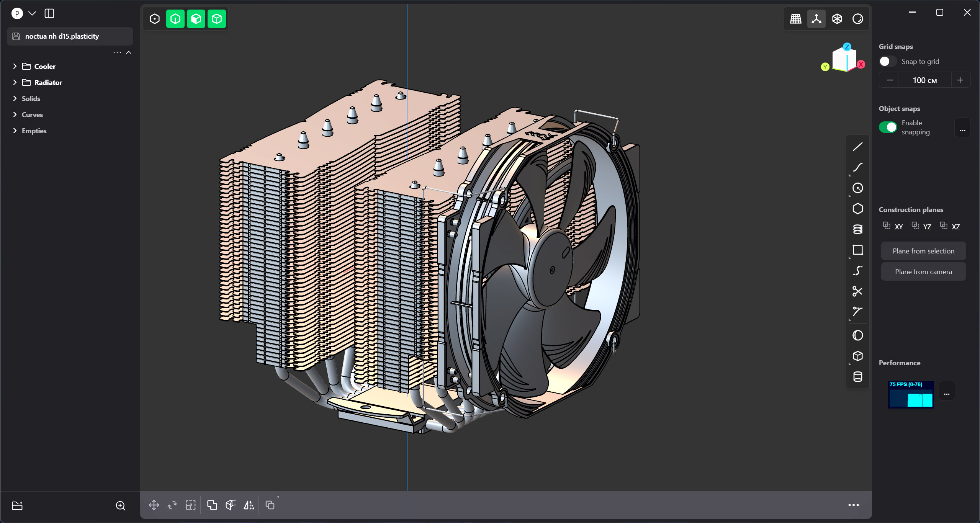Image resolution: width=980 pixels, height=523 pixels.
Task: Click the Mirror command icon
Action: coord(249,505)
